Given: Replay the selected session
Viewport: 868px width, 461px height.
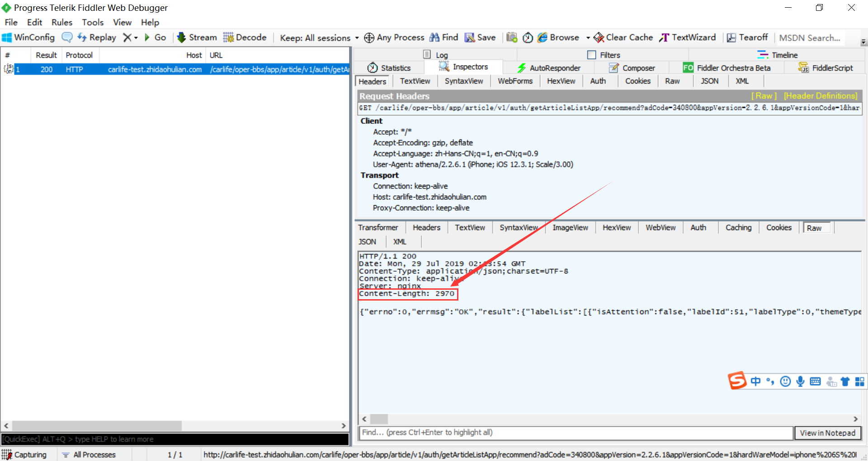Looking at the screenshot, I should coord(97,38).
